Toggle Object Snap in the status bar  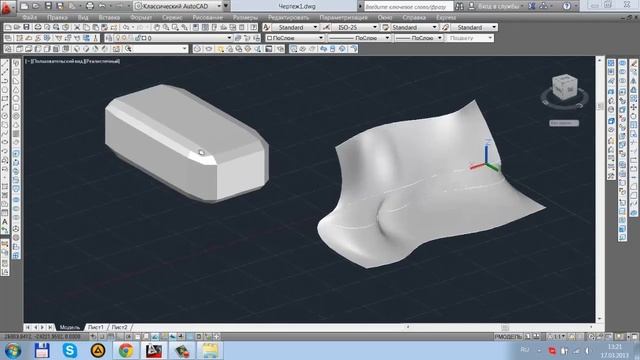[138, 337]
